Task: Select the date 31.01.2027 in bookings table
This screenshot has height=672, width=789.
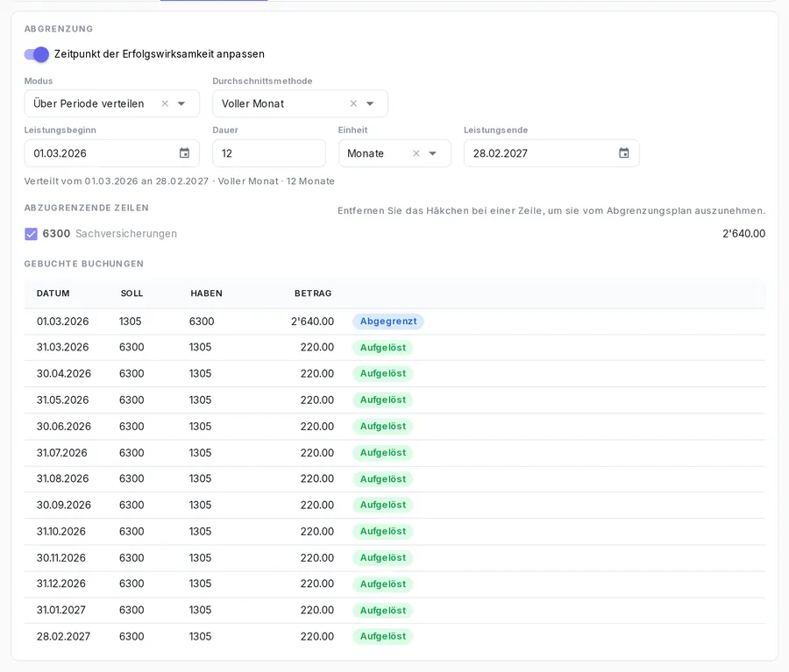Action: click(61, 610)
